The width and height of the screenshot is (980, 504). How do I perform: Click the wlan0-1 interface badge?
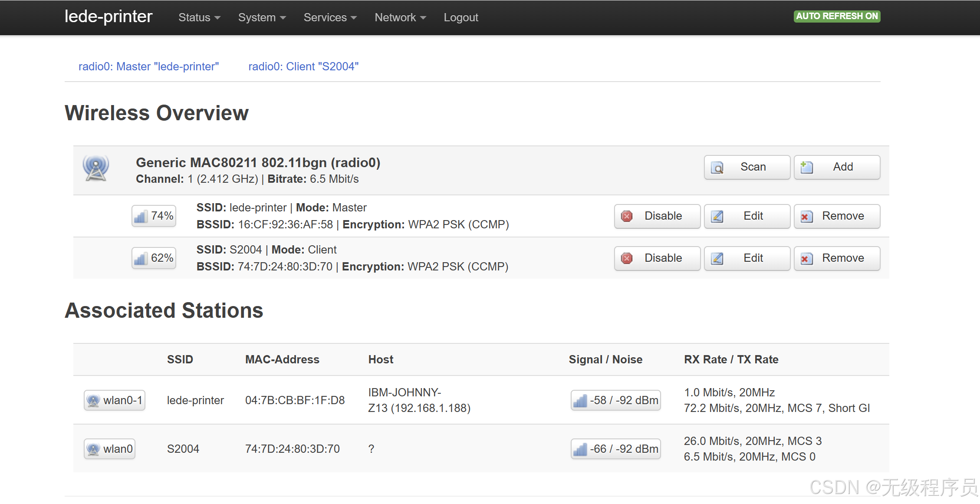[x=115, y=400]
